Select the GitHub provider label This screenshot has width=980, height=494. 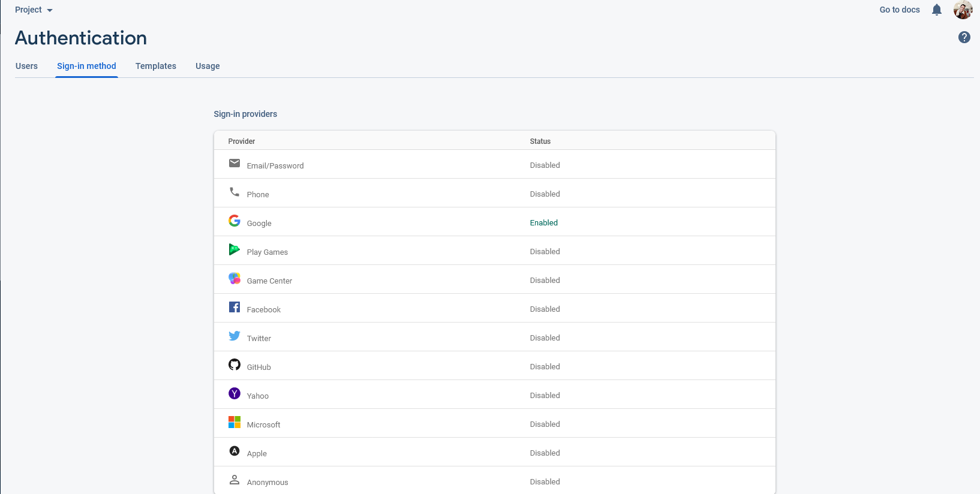point(259,367)
